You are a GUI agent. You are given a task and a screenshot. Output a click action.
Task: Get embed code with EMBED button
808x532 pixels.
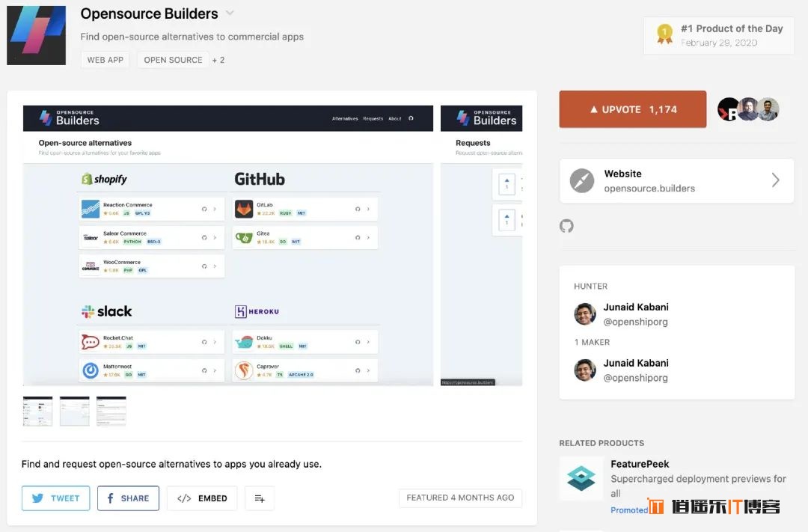pos(202,498)
